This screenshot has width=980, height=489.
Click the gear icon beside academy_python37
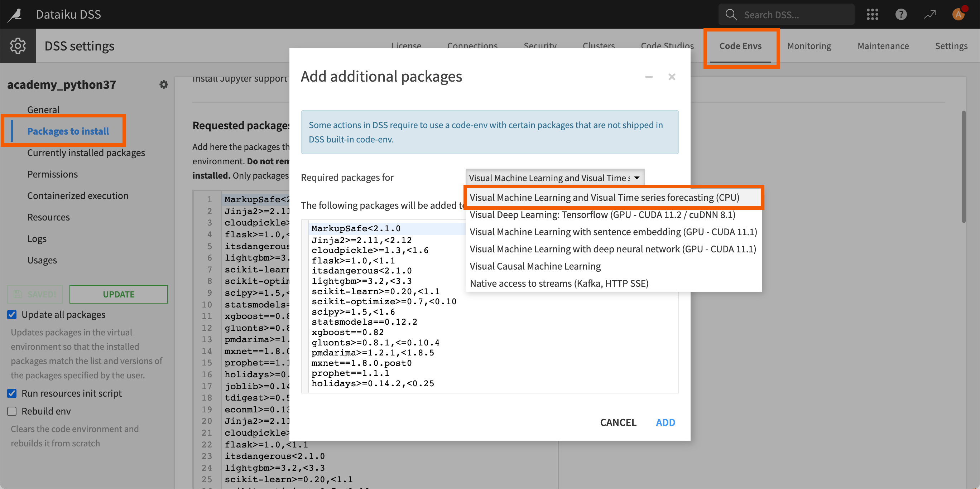164,84
